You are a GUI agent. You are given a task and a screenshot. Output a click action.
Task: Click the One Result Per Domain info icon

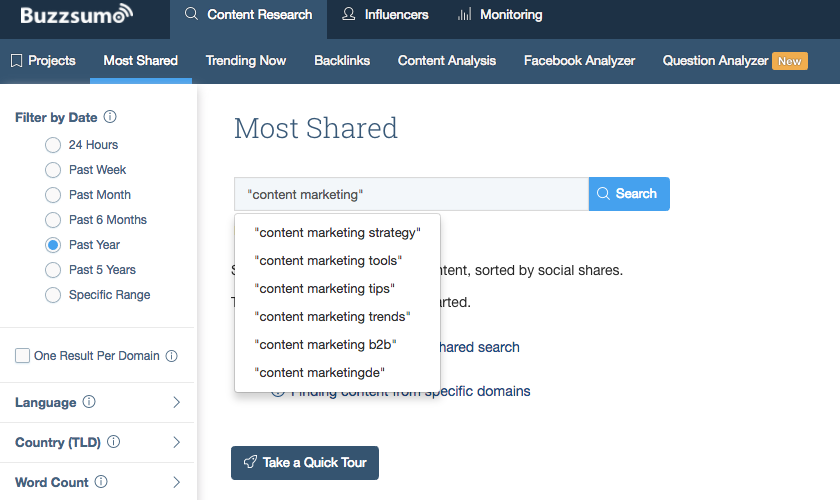click(171, 356)
